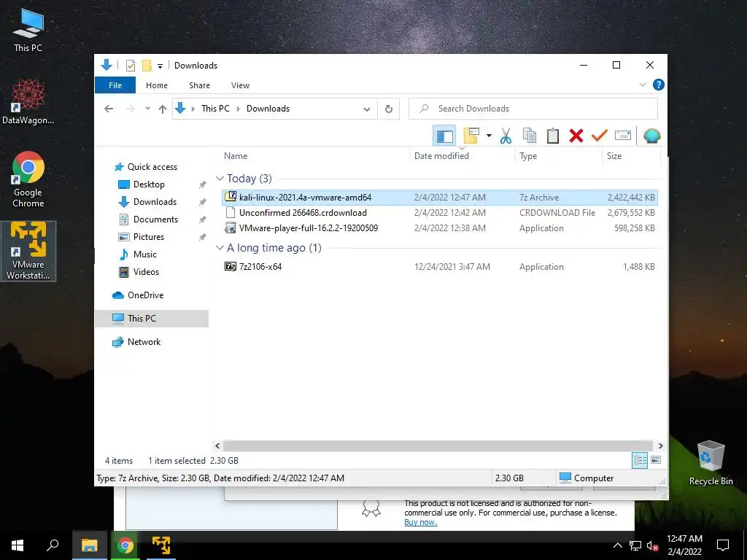Click the horizontal scrollbar in file list
Viewport: 747px width, 560px height.
coord(438,446)
